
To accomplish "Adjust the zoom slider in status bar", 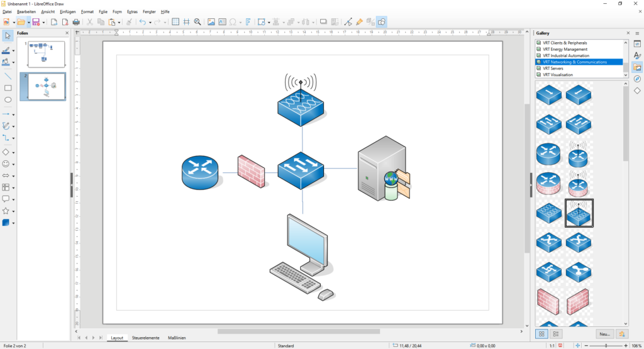I will pos(606,345).
